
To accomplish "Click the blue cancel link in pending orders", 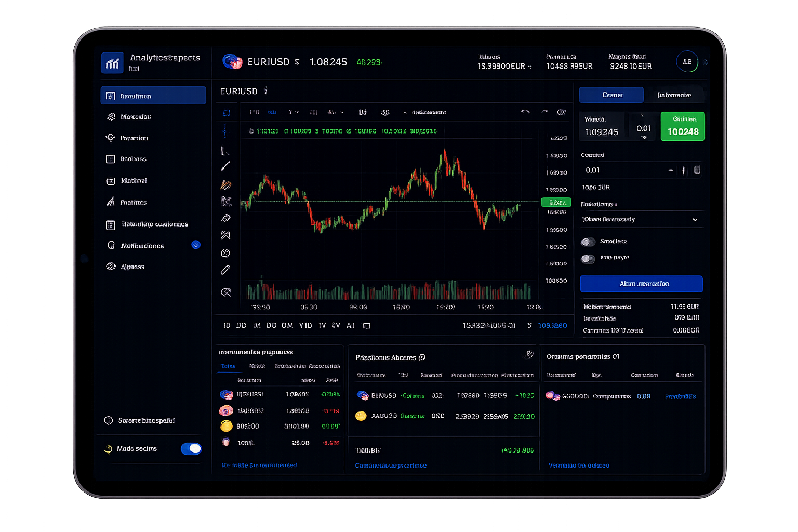I will coord(680,396).
